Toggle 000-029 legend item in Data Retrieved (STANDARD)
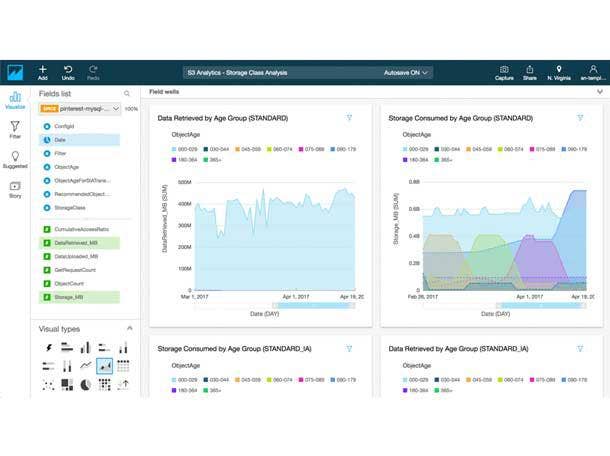Screen dimensions: 610x456 tap(187, 148)
